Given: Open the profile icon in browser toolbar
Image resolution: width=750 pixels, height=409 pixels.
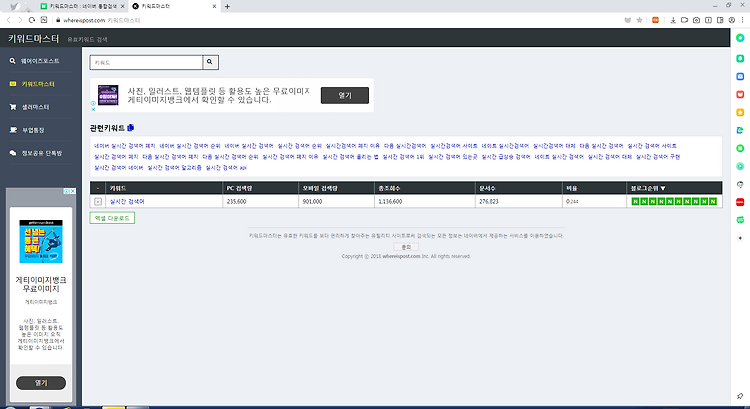Looking at the screenshot, I should click(732, 20).
